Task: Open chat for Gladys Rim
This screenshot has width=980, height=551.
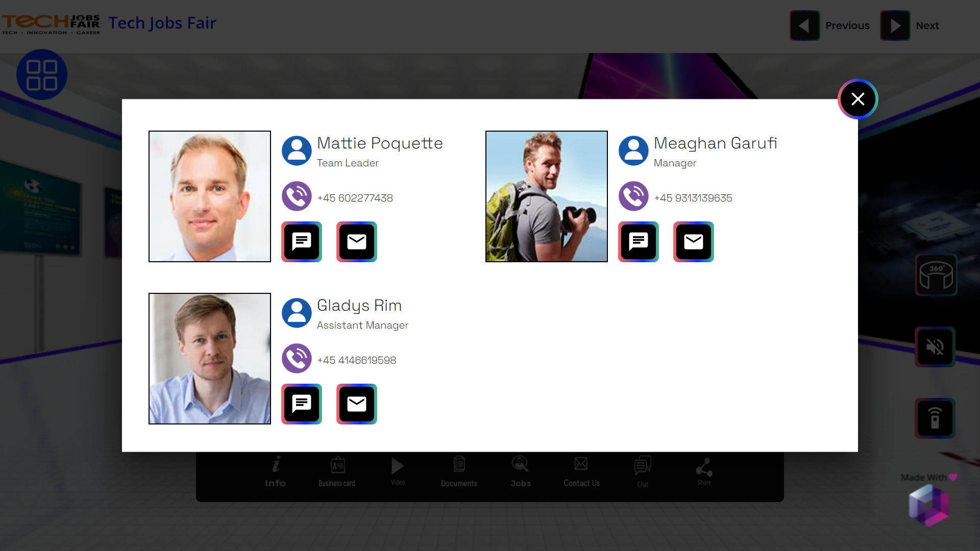Action: click(x=302, y=403)
